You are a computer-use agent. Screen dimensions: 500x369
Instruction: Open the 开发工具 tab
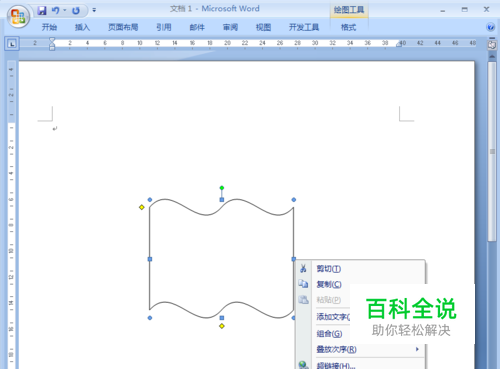tap(304, 27)
